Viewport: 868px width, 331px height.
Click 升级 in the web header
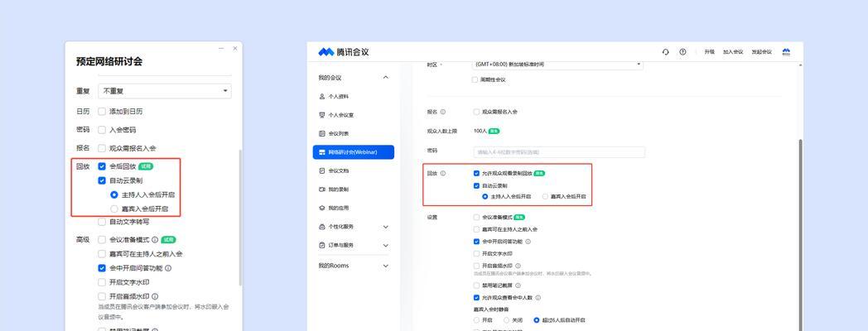tap(709, 51)
